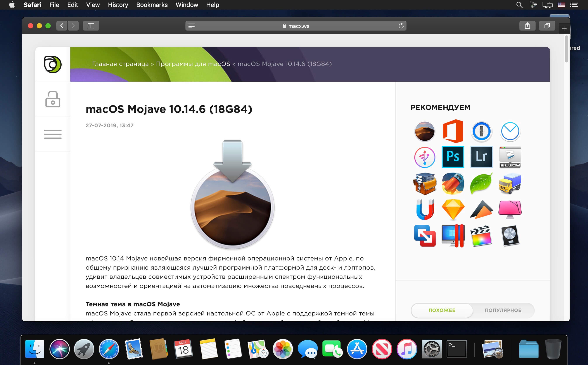Open the Safari application menu
Viewport: 588px width, 365px height.
click(32, 5)
